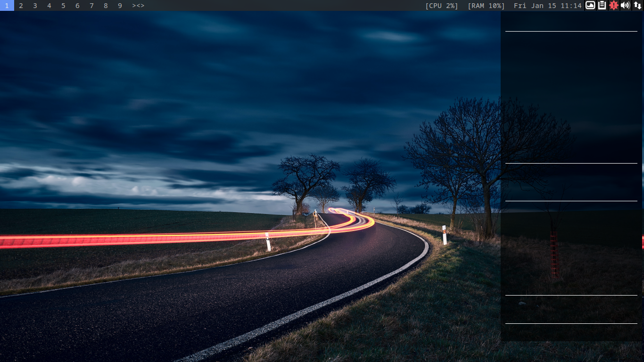Screen dimensions: 644x362
Task: Switch to workspace 2
Action: tap(21, 6)
